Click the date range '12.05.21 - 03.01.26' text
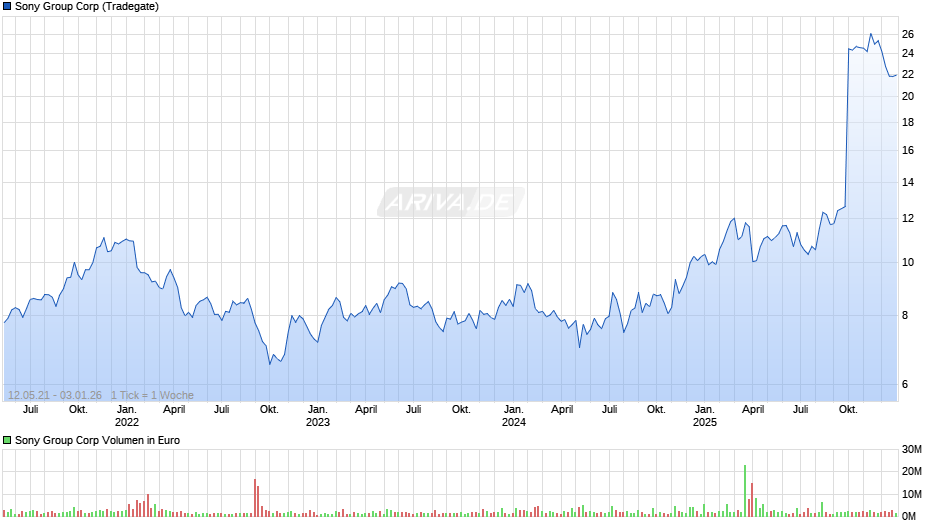This screenshot has height=526, width=940. pyautogui.click(x=55, y=395)
